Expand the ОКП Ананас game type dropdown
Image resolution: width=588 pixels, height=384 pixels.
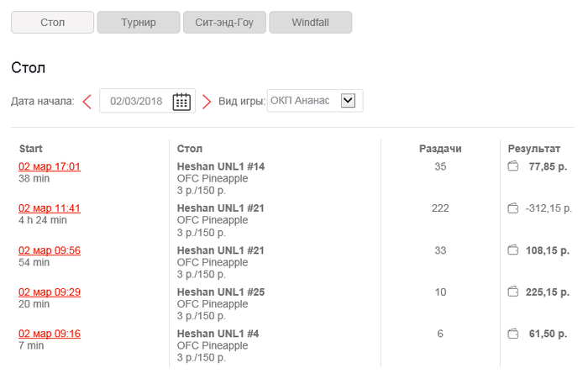(349, 101)
